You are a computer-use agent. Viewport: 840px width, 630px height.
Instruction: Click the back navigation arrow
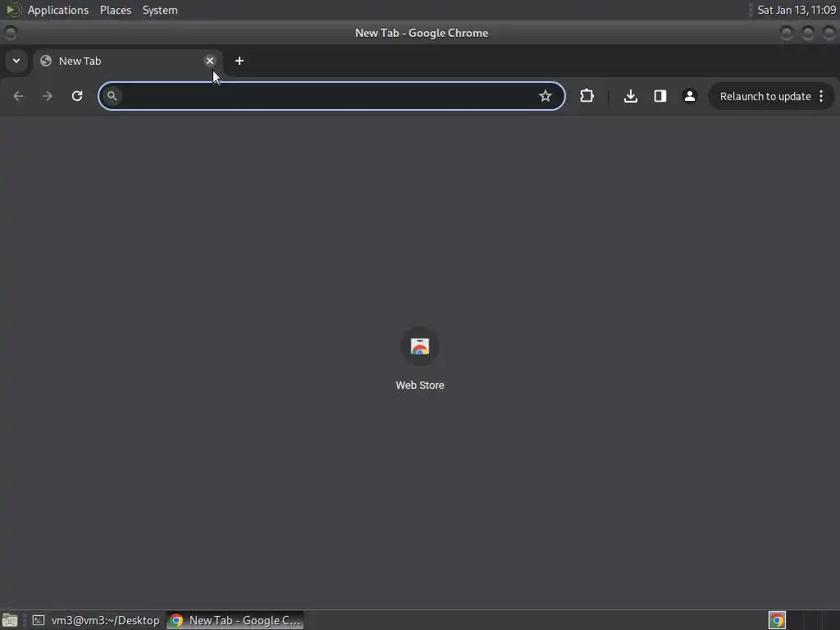coord(18,96)
